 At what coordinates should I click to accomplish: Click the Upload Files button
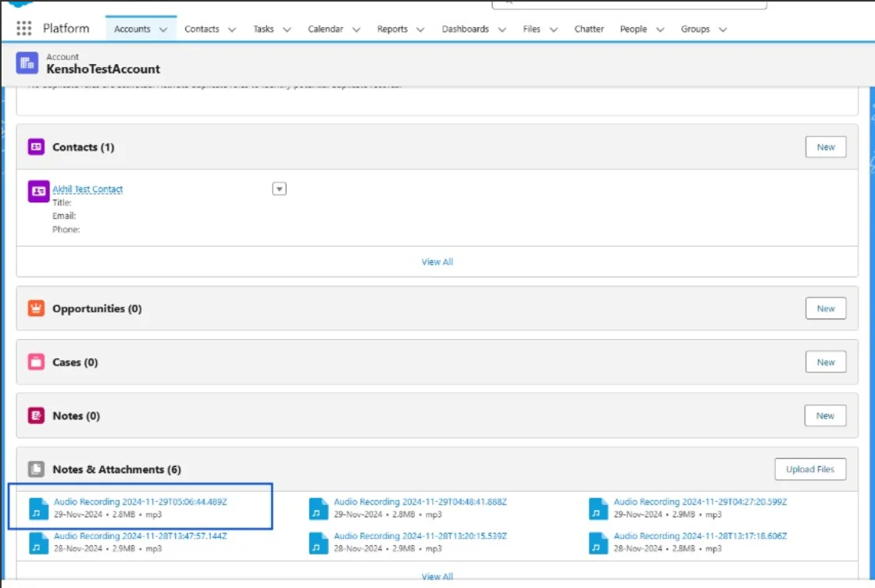810,469
